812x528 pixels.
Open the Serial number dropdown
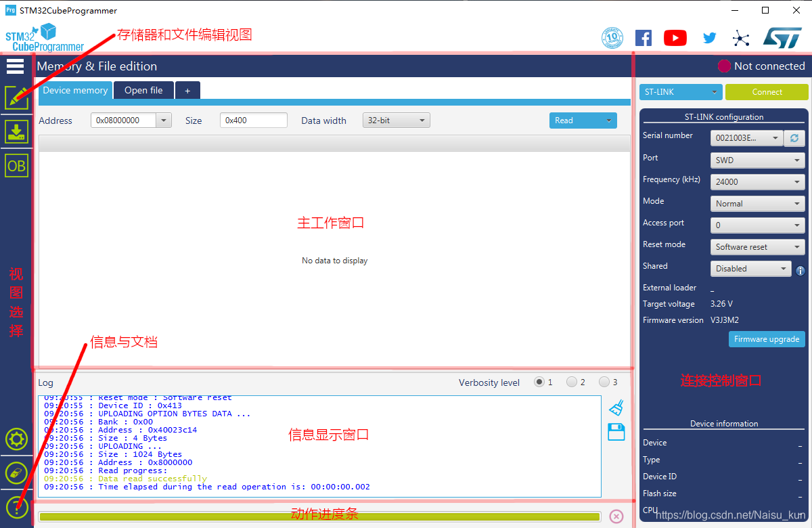point(746,138)
